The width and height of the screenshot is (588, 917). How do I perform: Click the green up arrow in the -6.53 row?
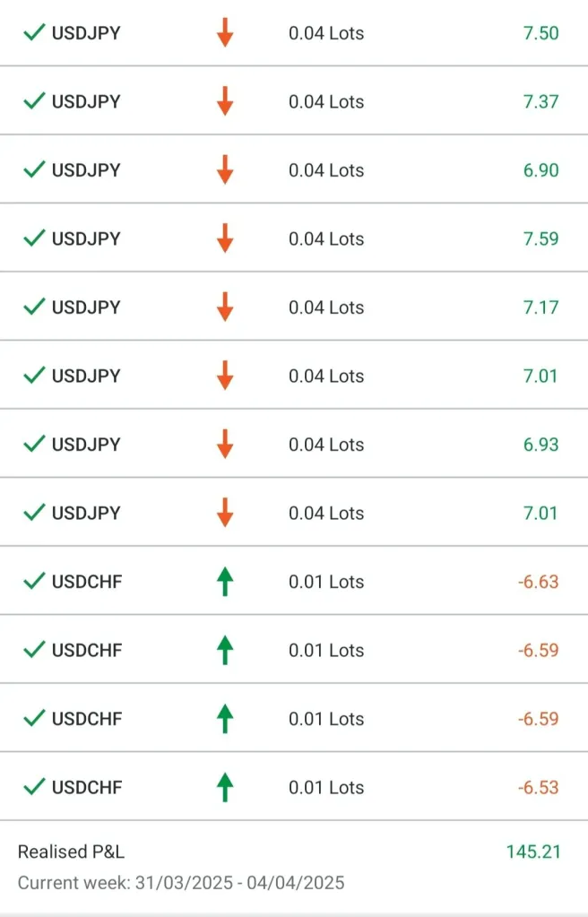click(225, 787)
